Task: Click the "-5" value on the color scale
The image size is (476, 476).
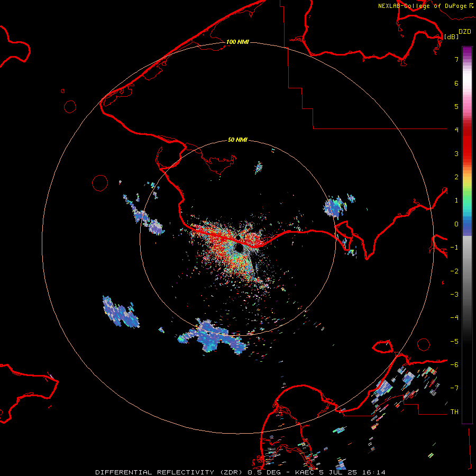Action: (454, 342)
